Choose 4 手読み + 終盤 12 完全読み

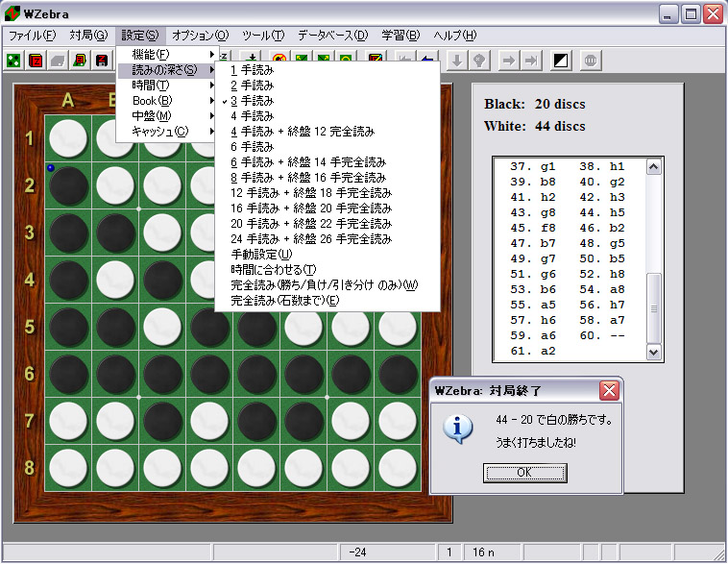pos(328,132)
